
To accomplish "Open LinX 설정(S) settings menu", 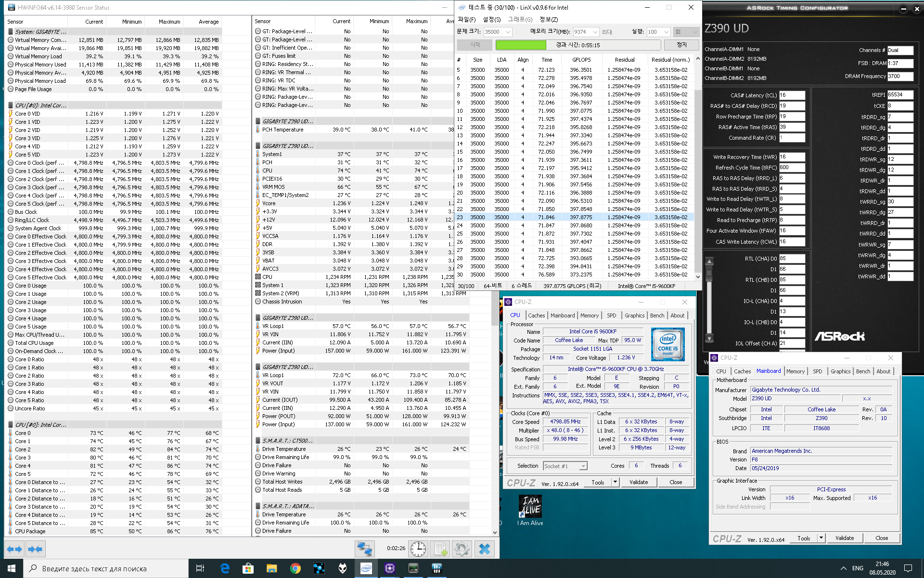I will 491,20.
